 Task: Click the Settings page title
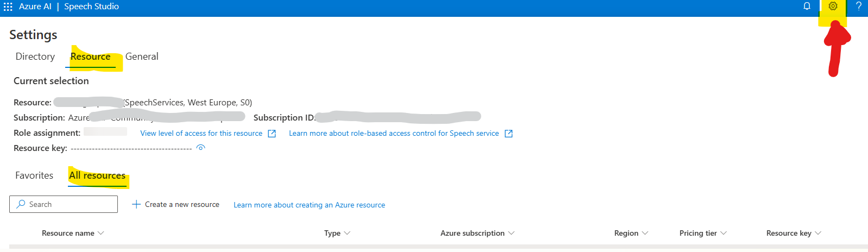point(33,35)
